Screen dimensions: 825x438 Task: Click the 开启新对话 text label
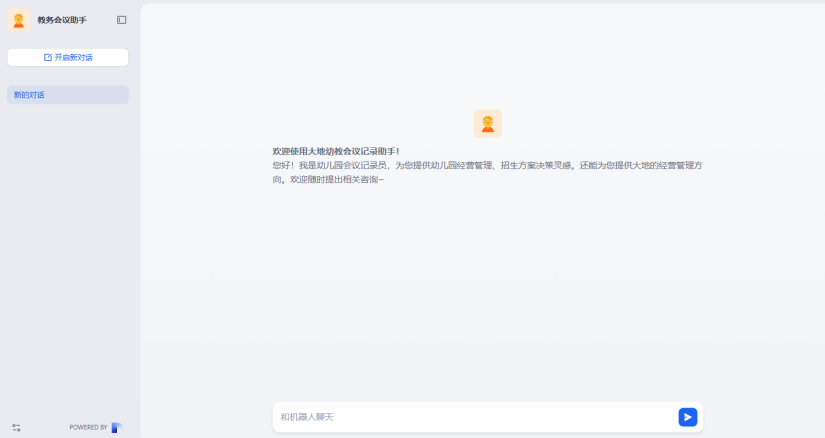(x=73, y=58)
